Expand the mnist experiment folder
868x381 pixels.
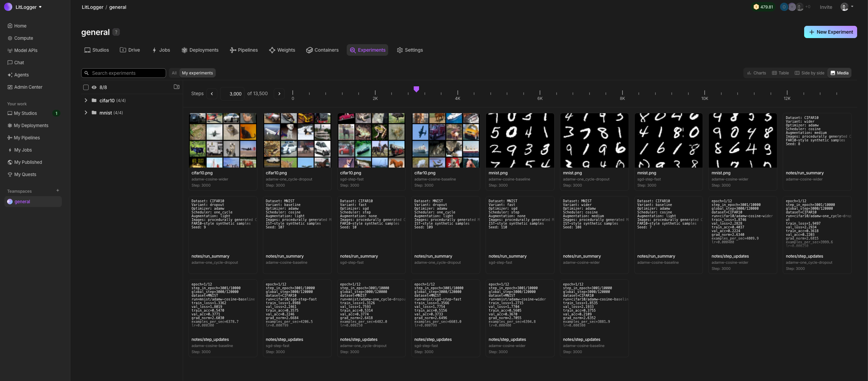pos(86,112)
